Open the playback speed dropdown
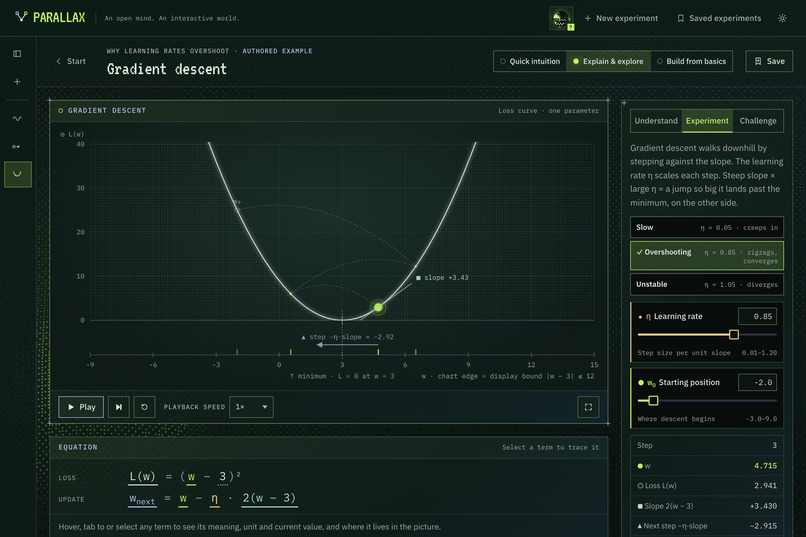The width and height of the screenshot is (806, 537). [x=251, y=407]
